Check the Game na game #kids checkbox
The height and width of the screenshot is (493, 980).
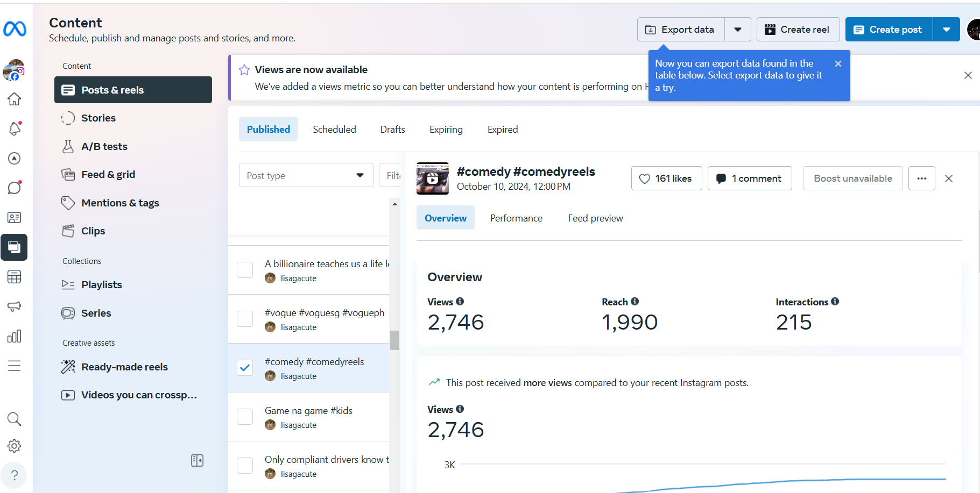point(245,417)
